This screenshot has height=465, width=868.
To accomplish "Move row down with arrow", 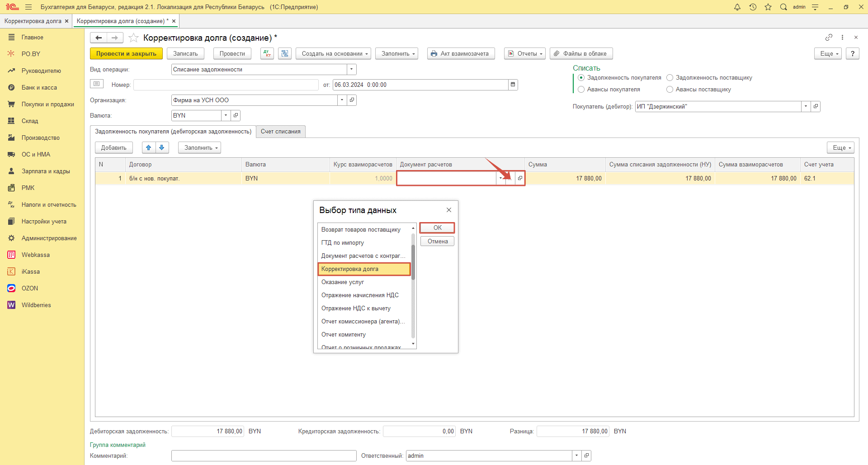I will point(162,147).
